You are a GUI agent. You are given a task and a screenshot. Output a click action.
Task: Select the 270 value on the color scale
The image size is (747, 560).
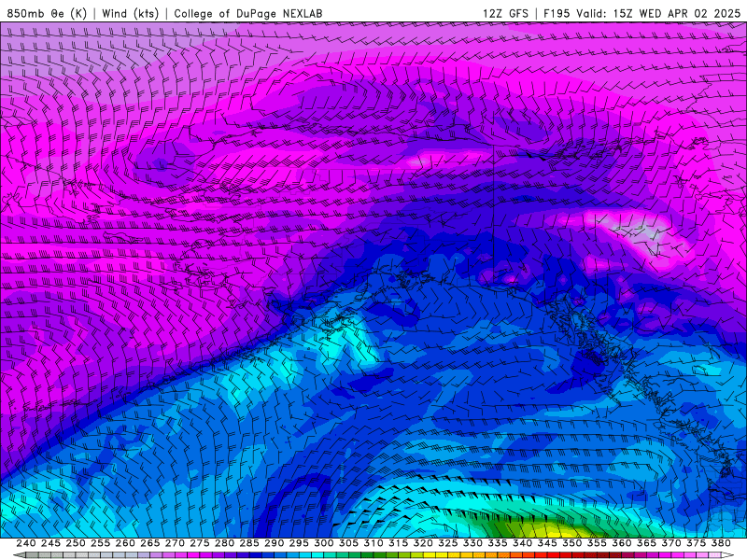pyautogui.click(x=175, y=543)
